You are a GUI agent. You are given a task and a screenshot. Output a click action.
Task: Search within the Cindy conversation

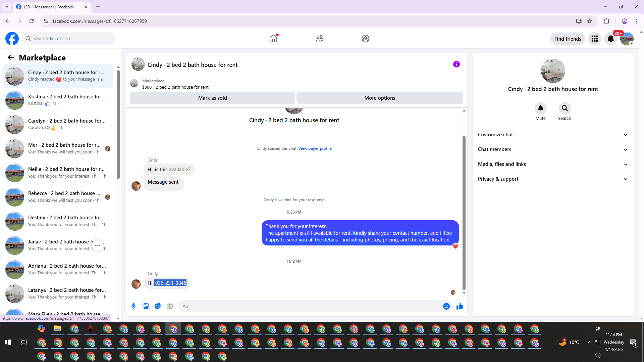point(565,108)
